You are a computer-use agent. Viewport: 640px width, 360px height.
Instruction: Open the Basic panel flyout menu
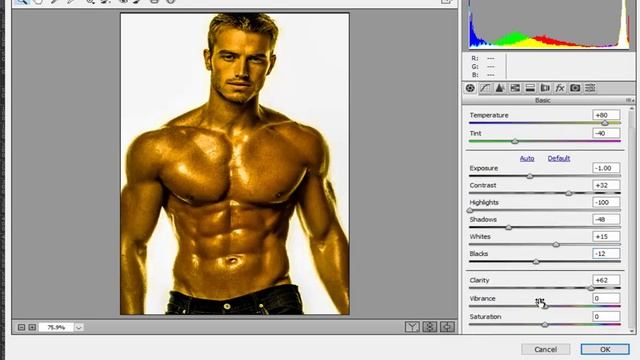[x=630, y=100]
